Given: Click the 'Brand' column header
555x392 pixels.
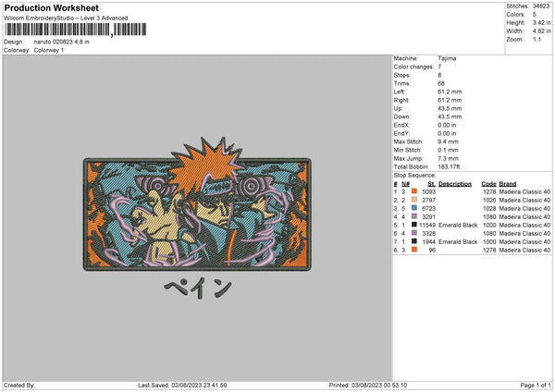Looking at the screenshot, I should [508, 184].
